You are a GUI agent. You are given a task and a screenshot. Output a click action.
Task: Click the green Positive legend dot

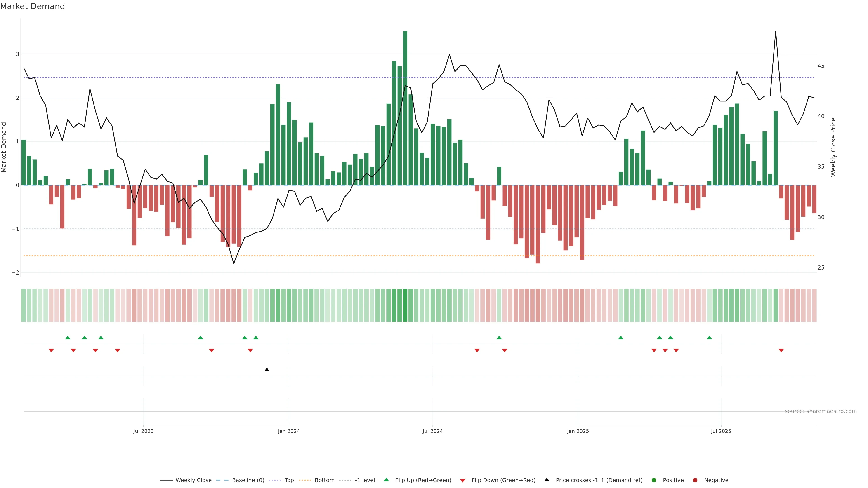pos(654,480)
